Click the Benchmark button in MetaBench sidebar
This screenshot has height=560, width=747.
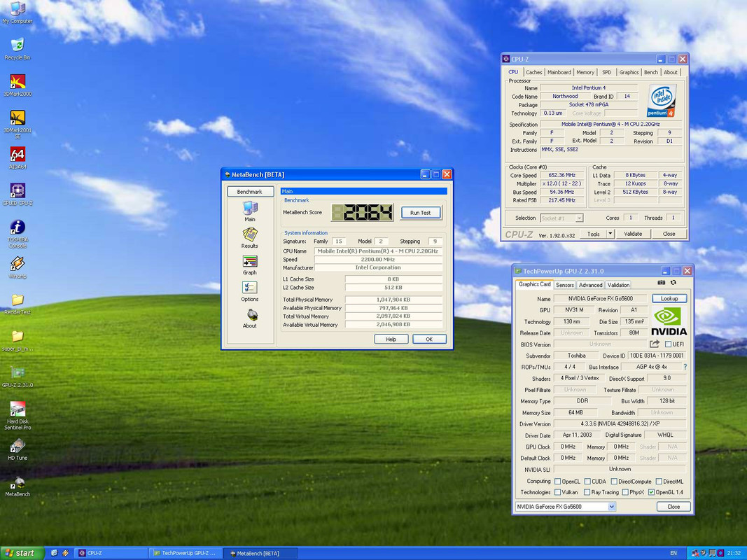[x=250, y=191]
